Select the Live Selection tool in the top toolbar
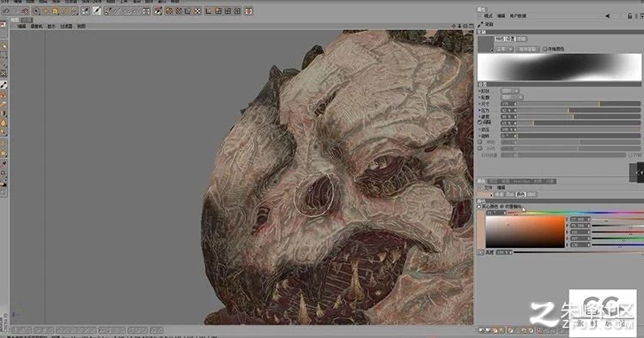 (36, 11)
